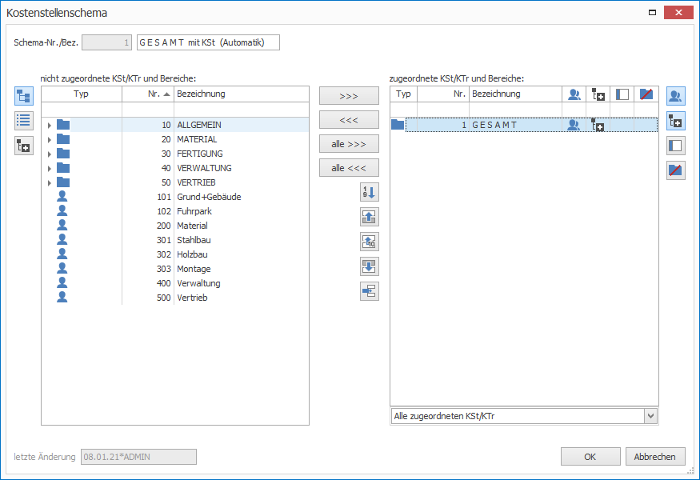The height and width of the screenshot is (480, 700).
Task: Toggle the tree-plus icon right of assigned list
Action: click(x=675, y=121)
